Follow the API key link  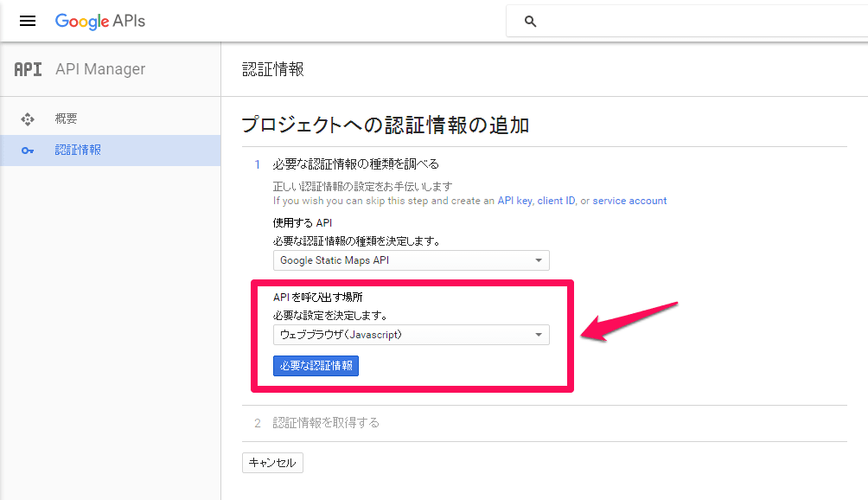(514, 201)
